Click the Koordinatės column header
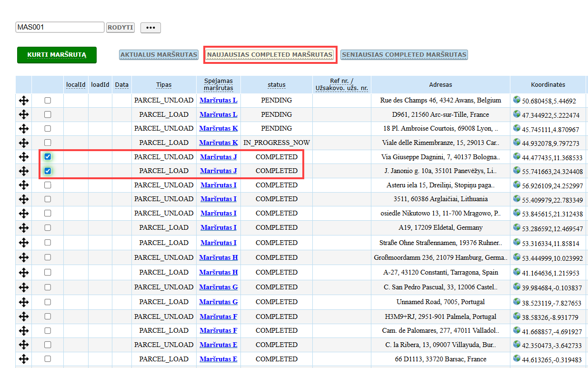The image size is (588, 368). coord(548,85)
